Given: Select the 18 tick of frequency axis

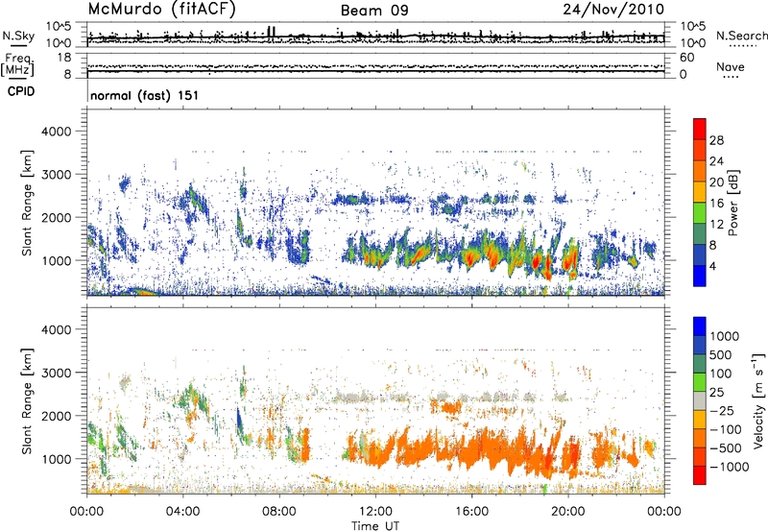Looking at the screenshot, I should click(63, 58).
